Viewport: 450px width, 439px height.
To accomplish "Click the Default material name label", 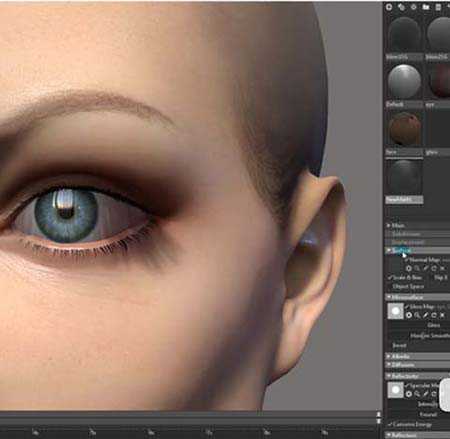I will pos(404,105).
